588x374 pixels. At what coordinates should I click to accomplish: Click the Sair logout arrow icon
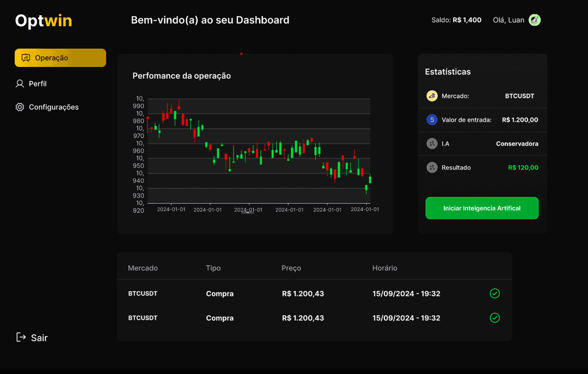pyautogui.click(x=21, y=338)
